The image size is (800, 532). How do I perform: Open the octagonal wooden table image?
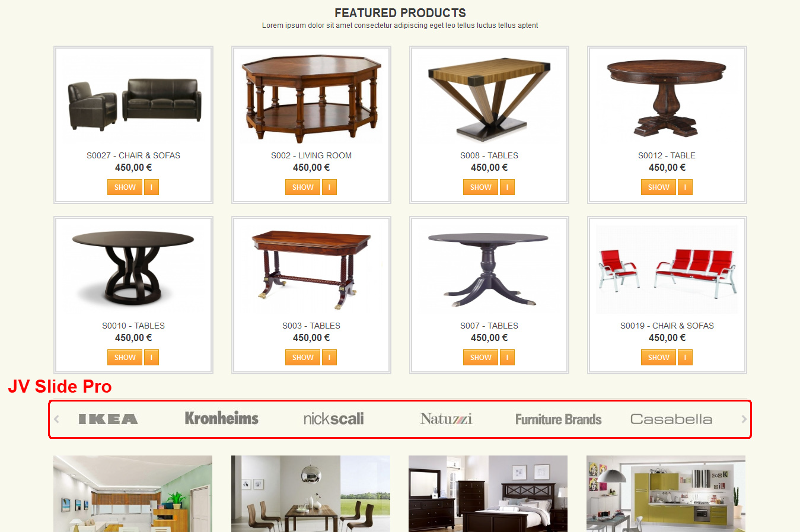coord(311,99)
